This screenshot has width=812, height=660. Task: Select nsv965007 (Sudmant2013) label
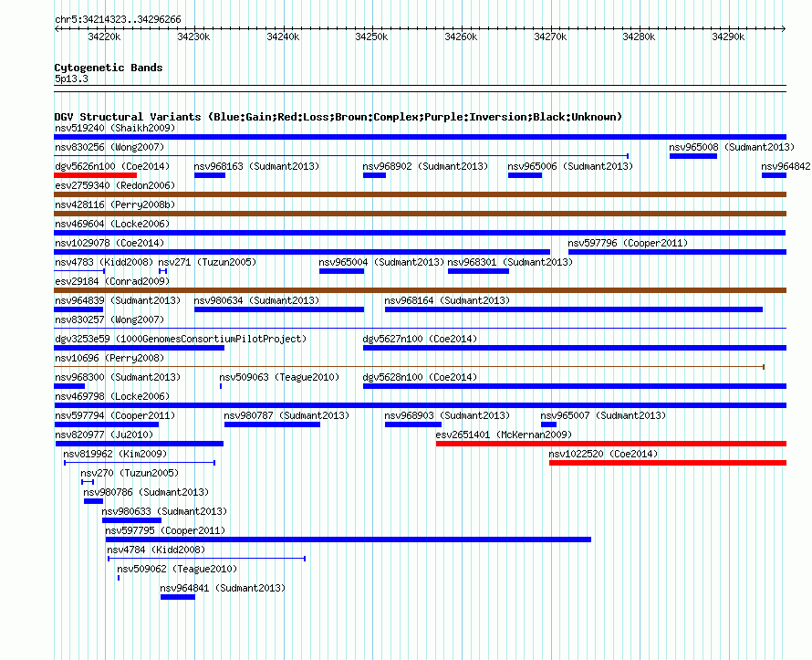pos(603,415)
